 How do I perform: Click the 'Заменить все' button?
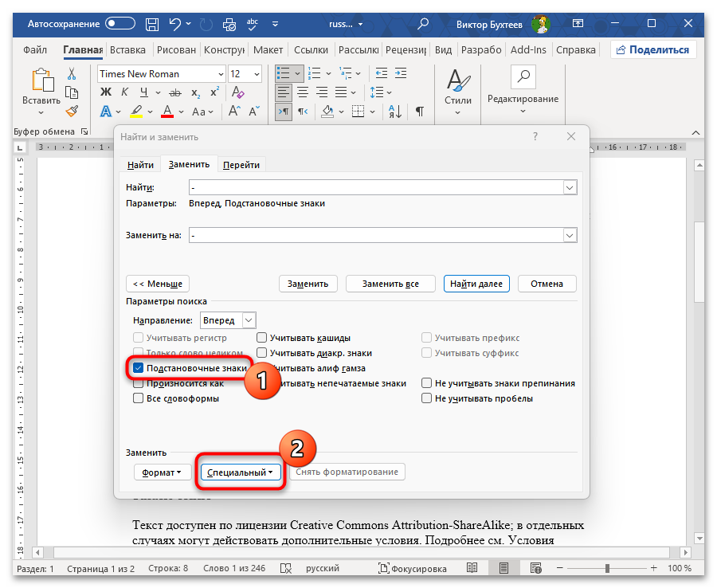pyautogui.click(x=390, y=284)
